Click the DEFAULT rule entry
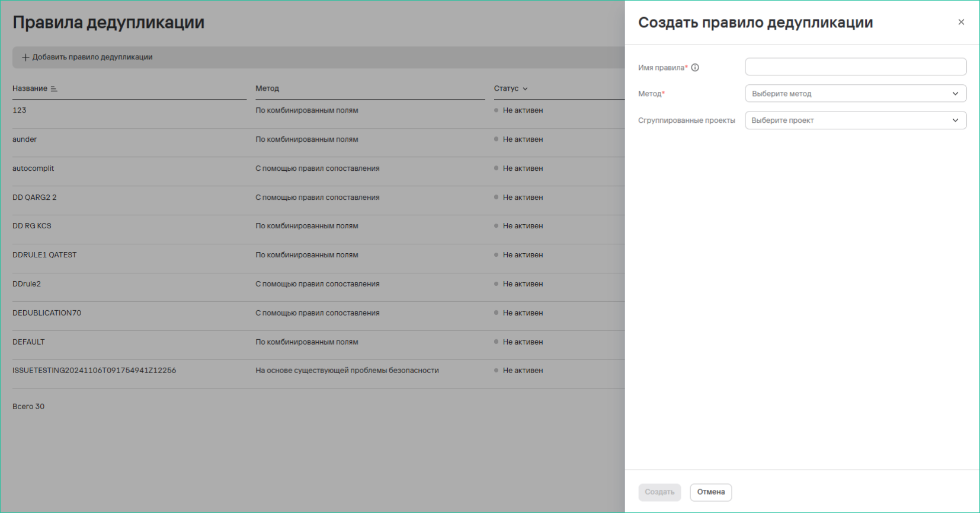980x513 pixels. [x=28, y=342]
